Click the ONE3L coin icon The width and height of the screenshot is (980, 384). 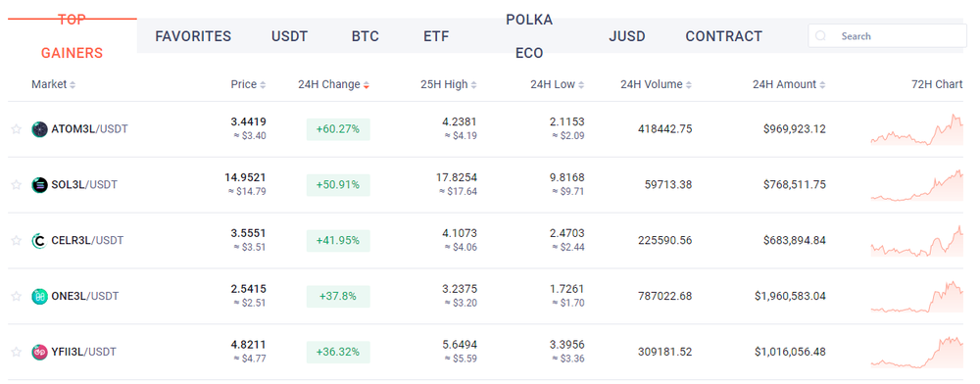(x=39, y=296)
